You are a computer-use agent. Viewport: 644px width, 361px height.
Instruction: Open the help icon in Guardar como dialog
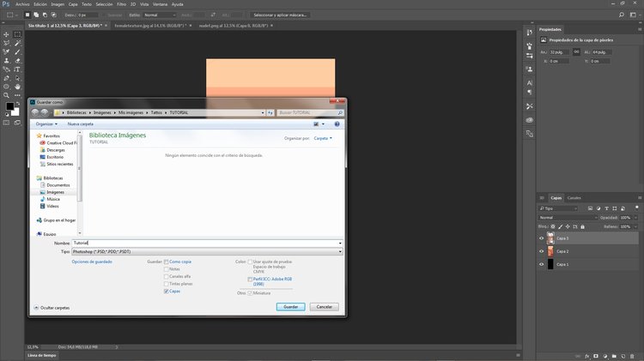click(x=337, y=123)
